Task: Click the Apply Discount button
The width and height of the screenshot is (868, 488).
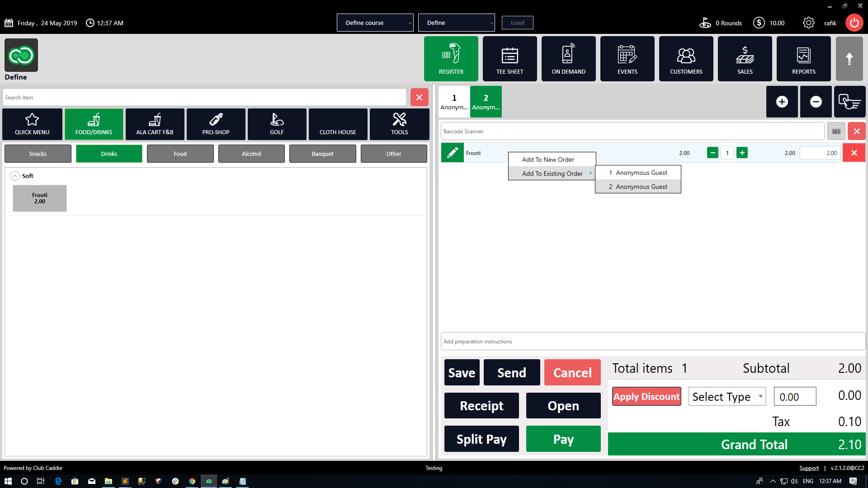Action: (646, 397)
